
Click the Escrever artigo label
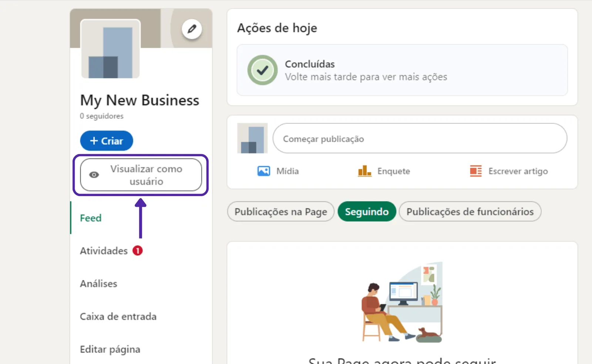point(518,171)
